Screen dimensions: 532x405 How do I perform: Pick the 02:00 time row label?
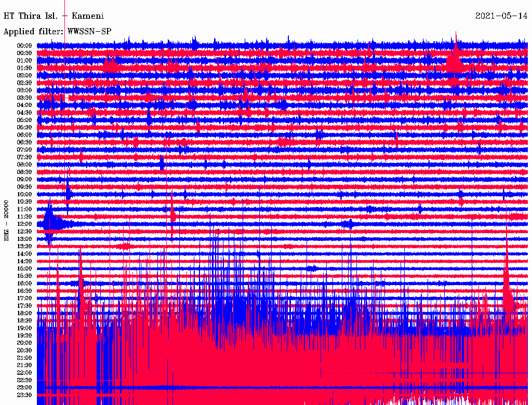tap(24, 75)
